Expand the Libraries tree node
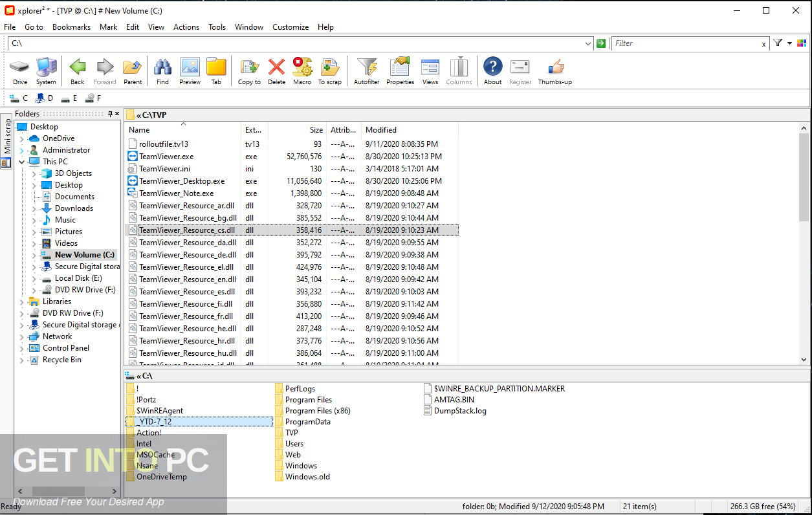812x515 pixels. coord(21,301)
